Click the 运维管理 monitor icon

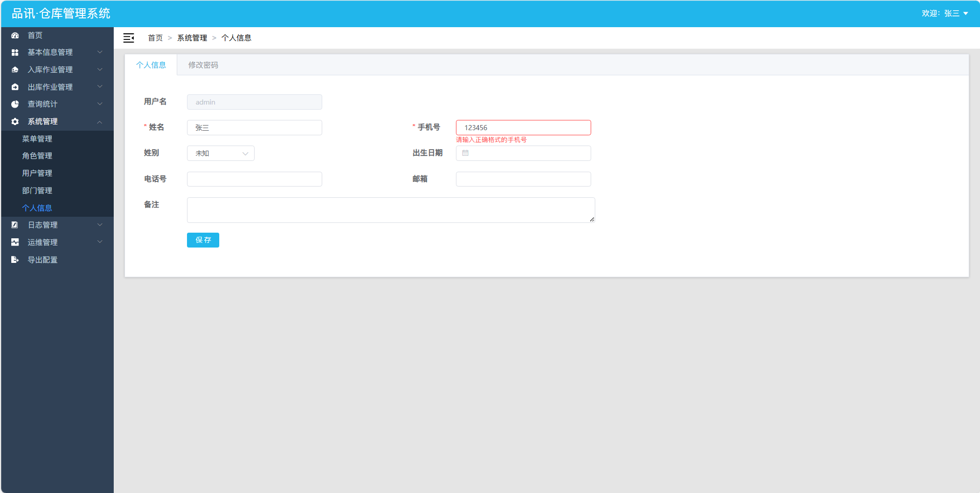15,242
